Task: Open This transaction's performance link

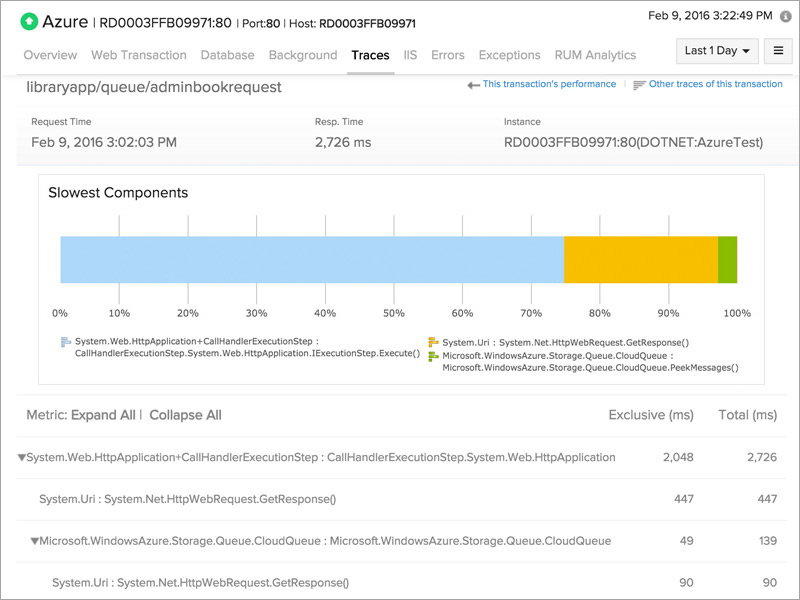Action: click(549, 84)
